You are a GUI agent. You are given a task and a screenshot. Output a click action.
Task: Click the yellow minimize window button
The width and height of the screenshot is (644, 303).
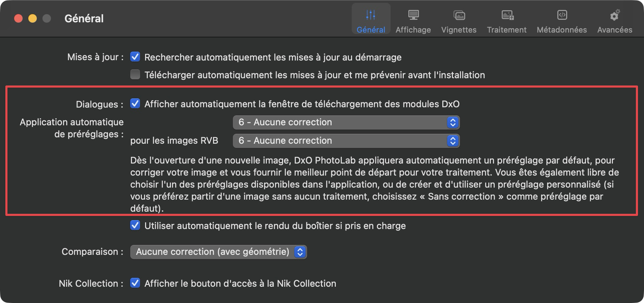pos(33,18)
